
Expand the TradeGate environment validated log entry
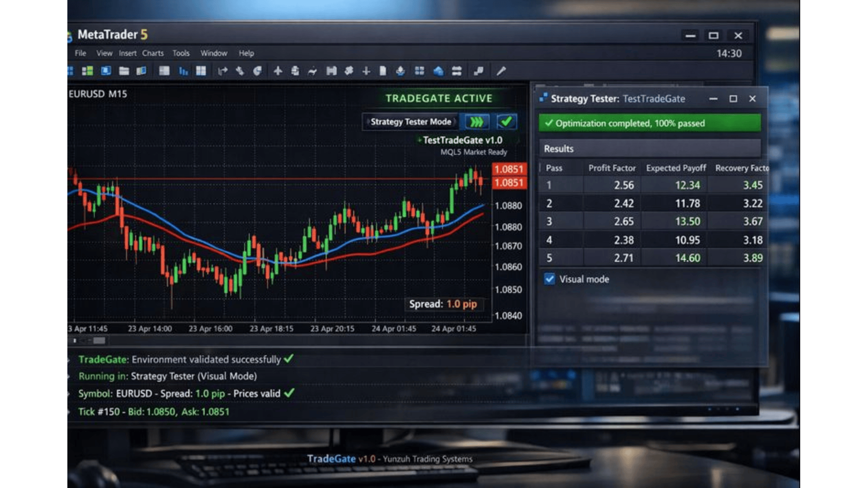[69, 360]
